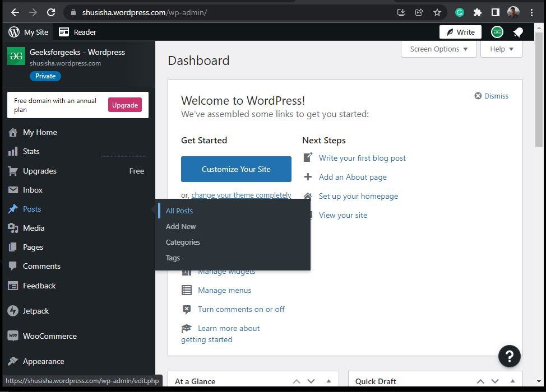Open Posts label in the sidebar
Image resolution: width=546 pixels, height=392 pixels.
(x=32, y=209)
